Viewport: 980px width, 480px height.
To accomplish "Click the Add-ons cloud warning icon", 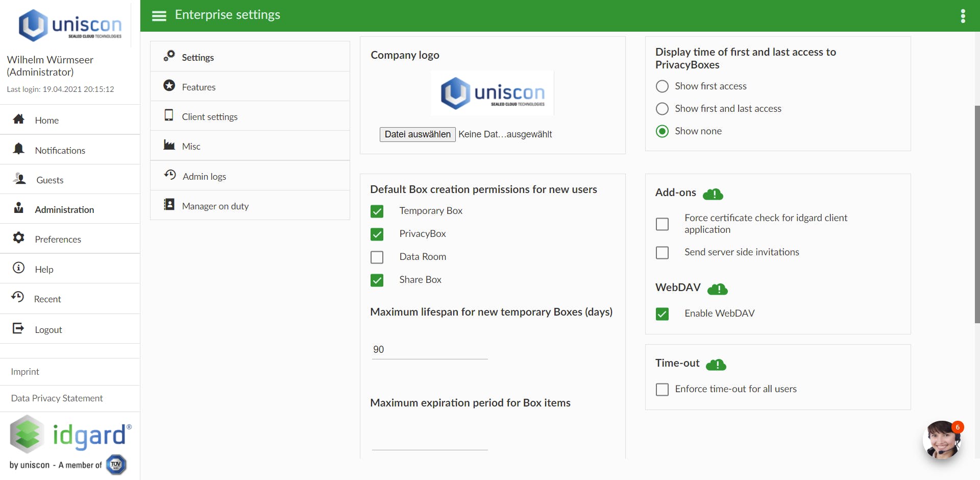I will [713, 194].
